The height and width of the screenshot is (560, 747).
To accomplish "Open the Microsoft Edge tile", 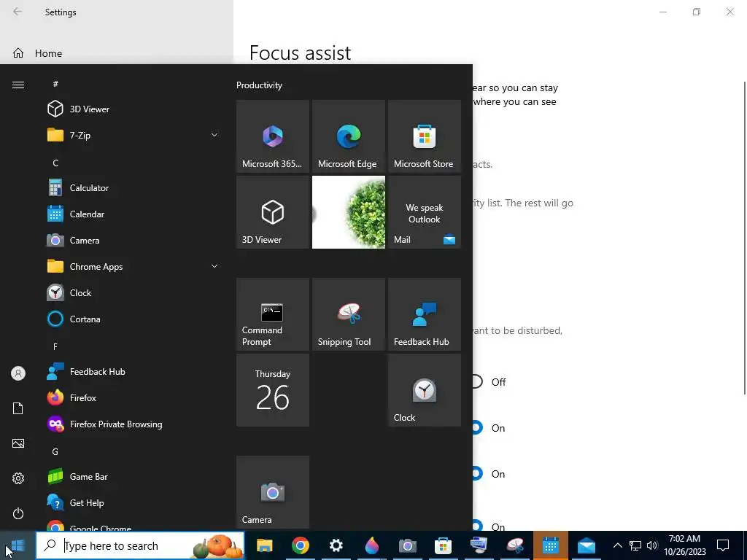I will pyautogui.click(x=348, y=136).
